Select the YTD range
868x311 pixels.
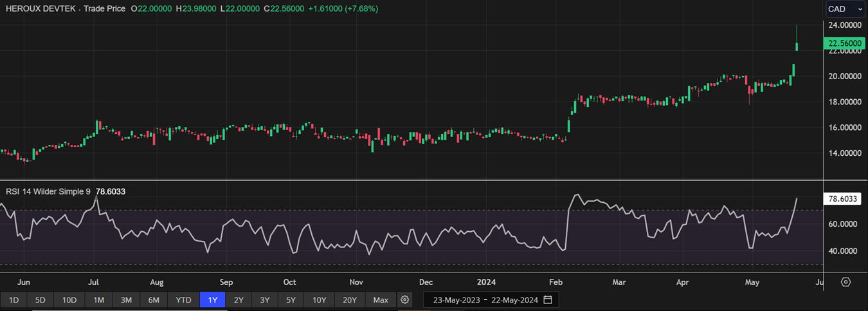pyautogui.click(x=183, y=300)
